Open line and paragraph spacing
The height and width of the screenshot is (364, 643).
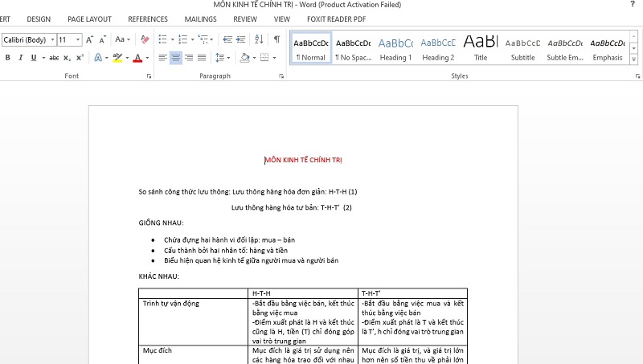pyautogui.click(x=219, y=58)
